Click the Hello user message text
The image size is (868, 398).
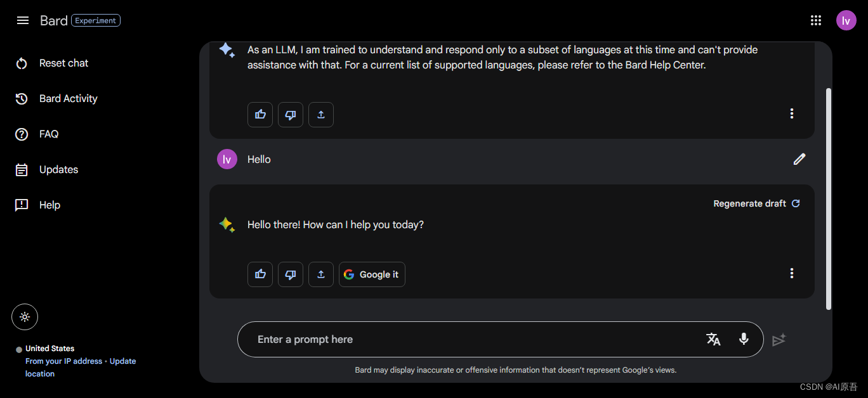pyautogui.click(x=259, y=159)
